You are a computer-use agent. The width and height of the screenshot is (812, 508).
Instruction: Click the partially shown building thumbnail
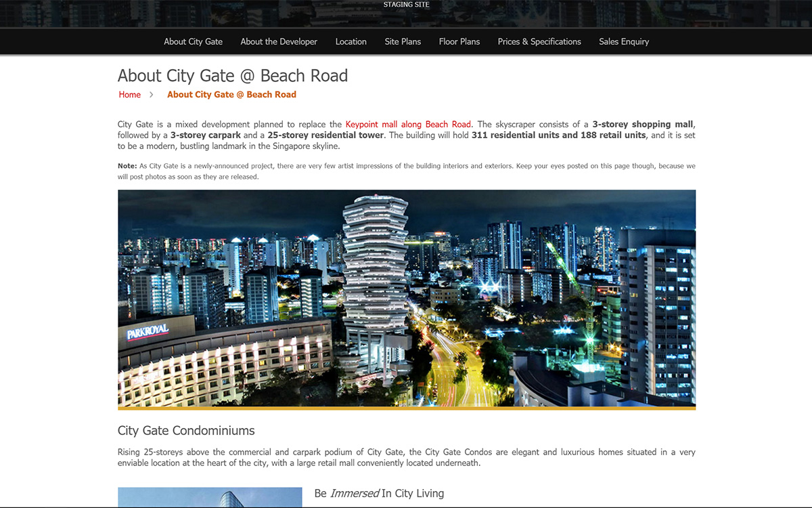210,497
